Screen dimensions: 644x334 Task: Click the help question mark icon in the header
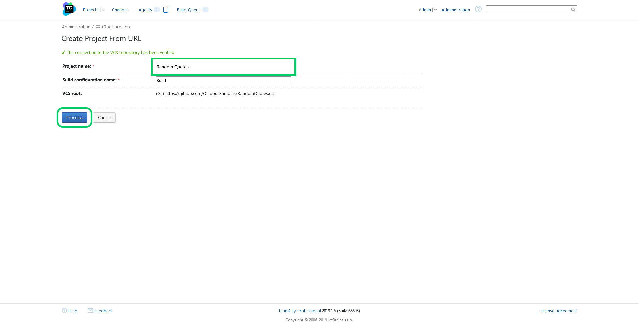coord(478,9)
